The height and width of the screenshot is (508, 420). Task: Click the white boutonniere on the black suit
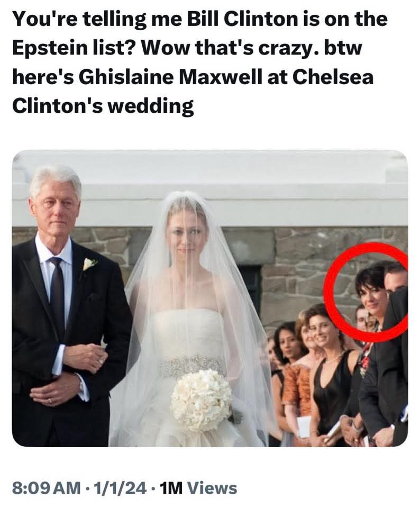coord(89,264)
